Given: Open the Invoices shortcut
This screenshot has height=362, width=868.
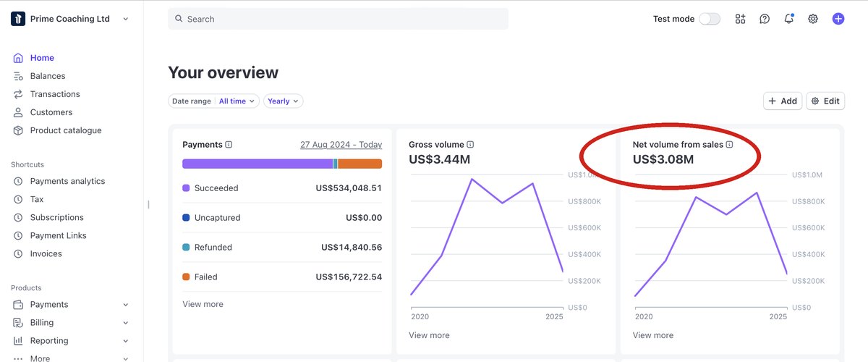Looking at the screenshot, I should coord(46,253).
